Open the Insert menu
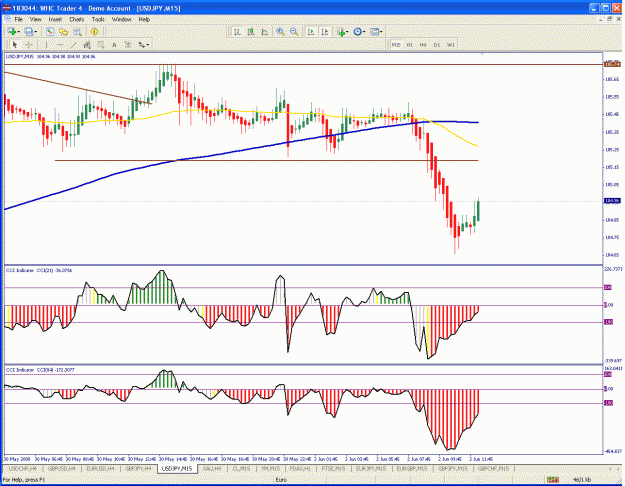This screenshot has width=625, height=486. [55, 19]
